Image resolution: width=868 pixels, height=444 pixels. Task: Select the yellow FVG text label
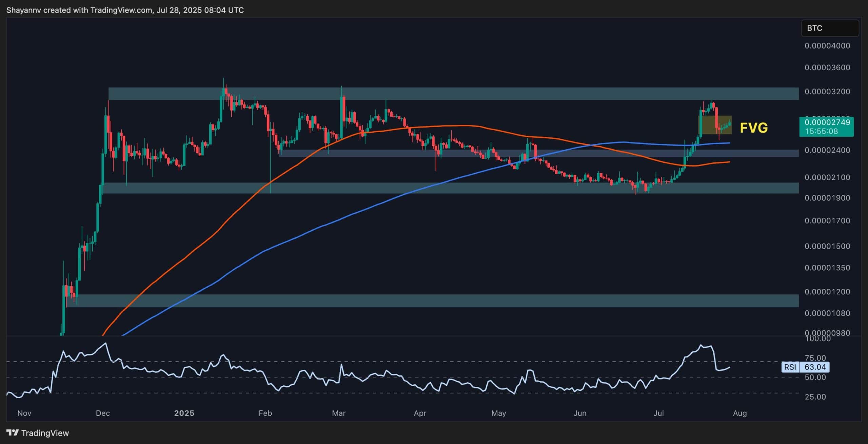pos(753,128)
